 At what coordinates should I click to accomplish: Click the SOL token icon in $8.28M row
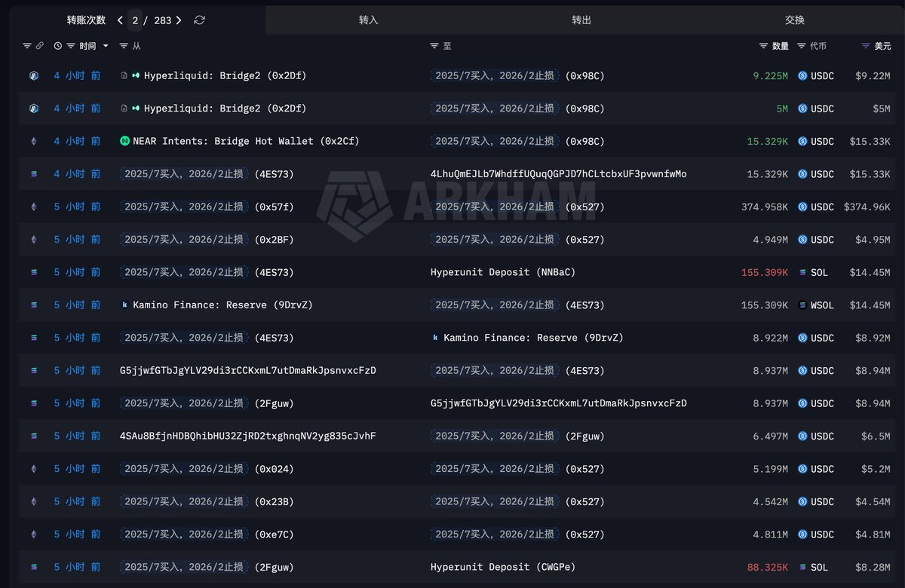(802, 567)
